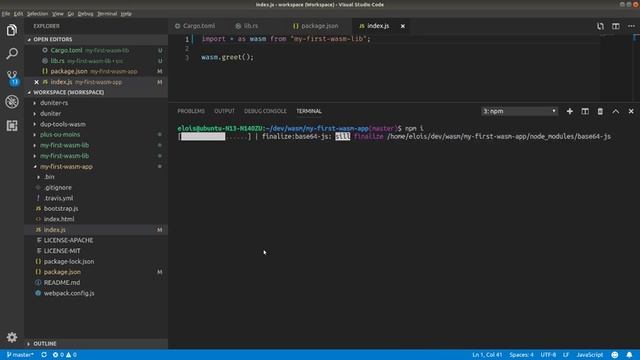Viewport: 640px width, 360px height.
Task: Expand the duniter-rs folder
Action: [x=54, y=103]
